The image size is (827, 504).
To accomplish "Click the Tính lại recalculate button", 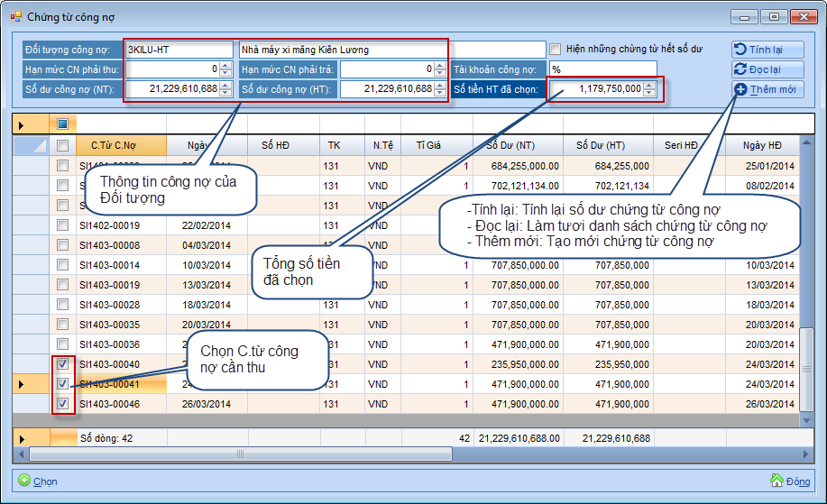I will 767,50.
